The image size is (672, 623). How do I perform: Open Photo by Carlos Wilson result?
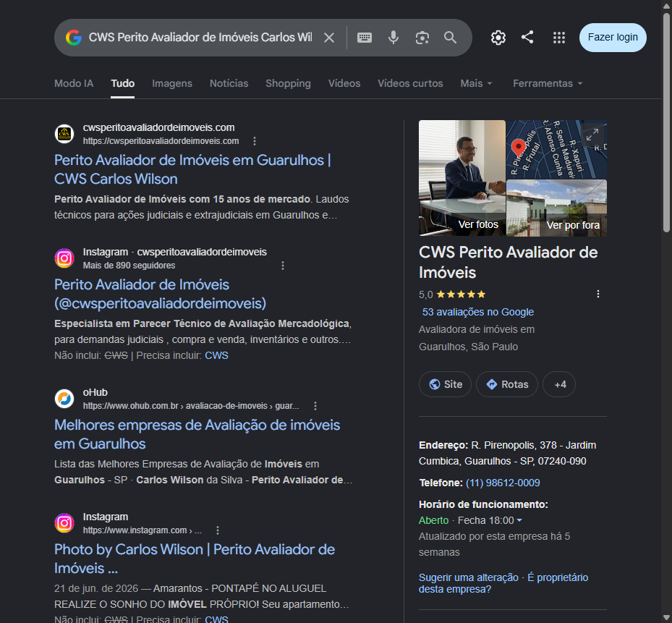click(x=195, y=559)
